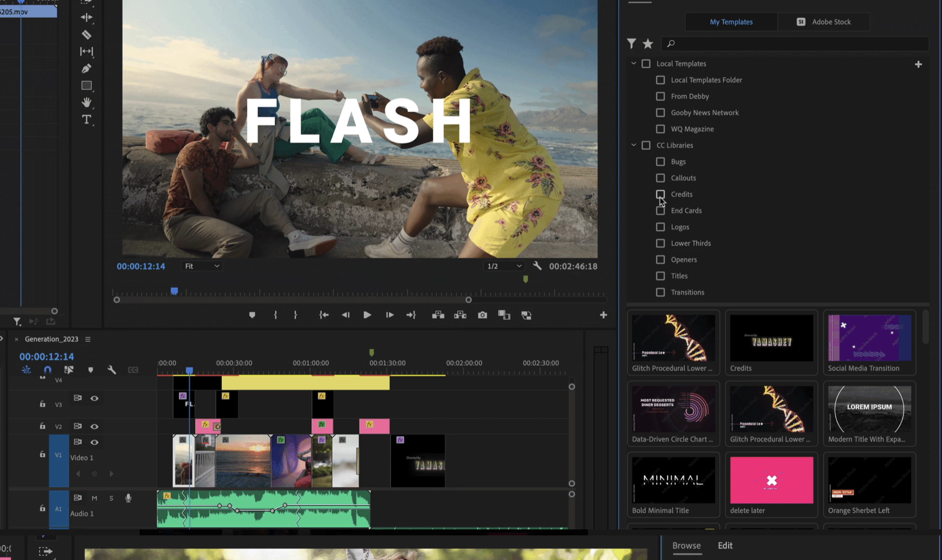Select the Razor tool

coord(86,35)
